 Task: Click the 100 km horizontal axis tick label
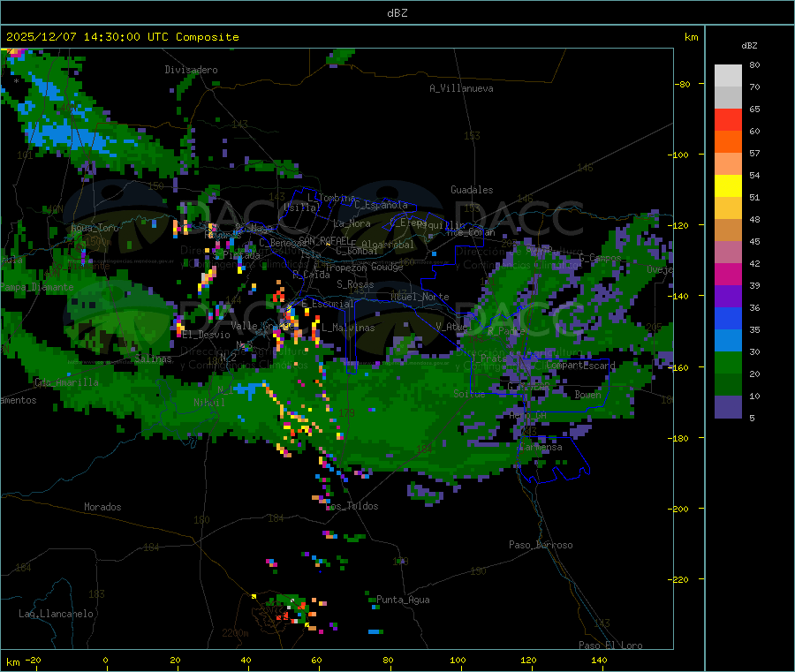tap(458, 660)
